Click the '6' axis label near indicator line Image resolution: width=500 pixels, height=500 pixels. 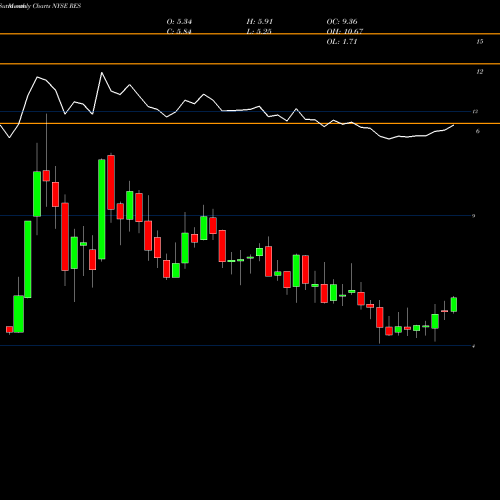click(478, 131)
